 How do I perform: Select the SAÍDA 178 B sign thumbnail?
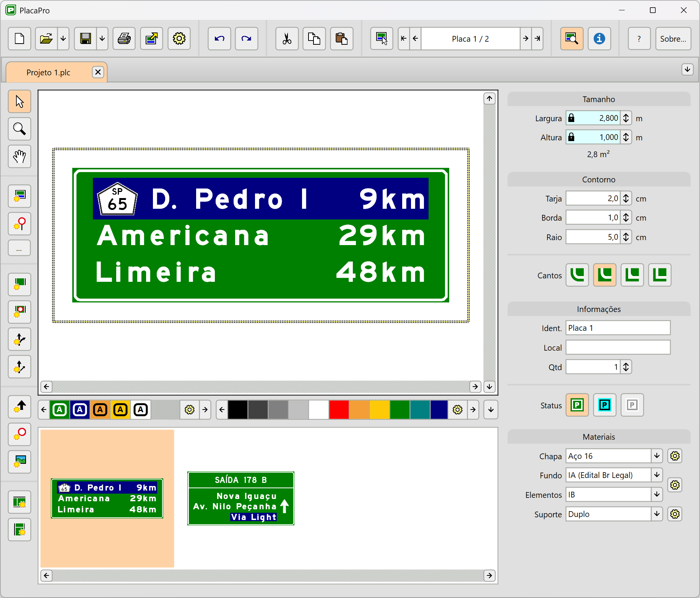coord(241,498)
